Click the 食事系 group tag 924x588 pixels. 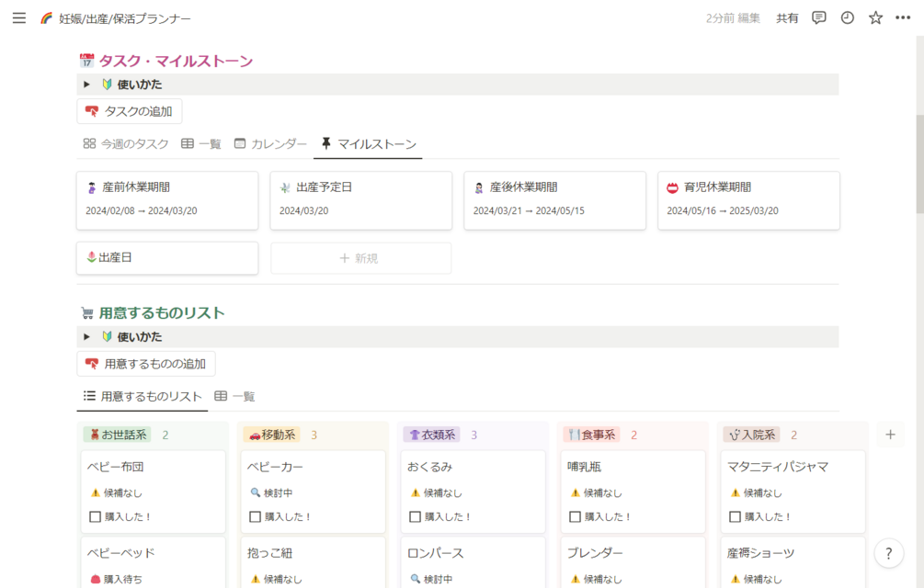[592, 435]
